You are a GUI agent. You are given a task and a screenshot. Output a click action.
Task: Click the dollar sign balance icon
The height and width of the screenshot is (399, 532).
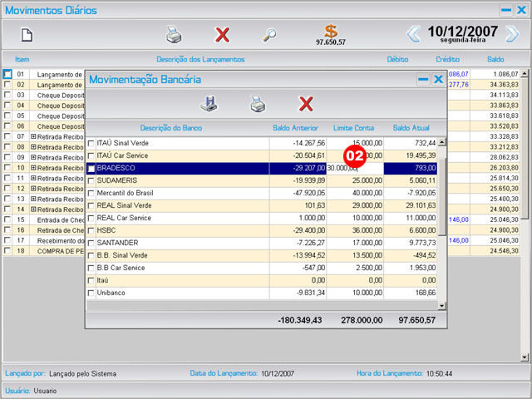pos(331,31)
